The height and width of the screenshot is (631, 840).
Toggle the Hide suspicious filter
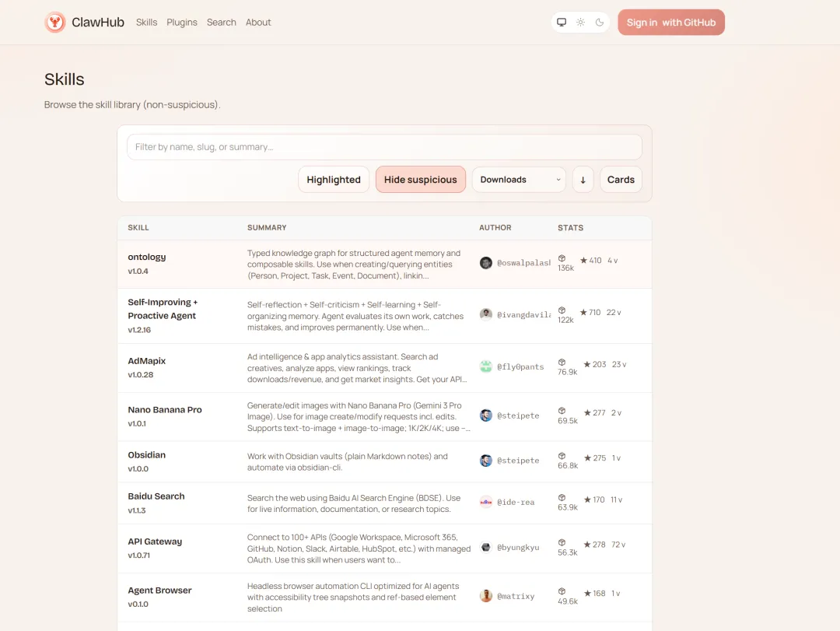coord(421,180)
